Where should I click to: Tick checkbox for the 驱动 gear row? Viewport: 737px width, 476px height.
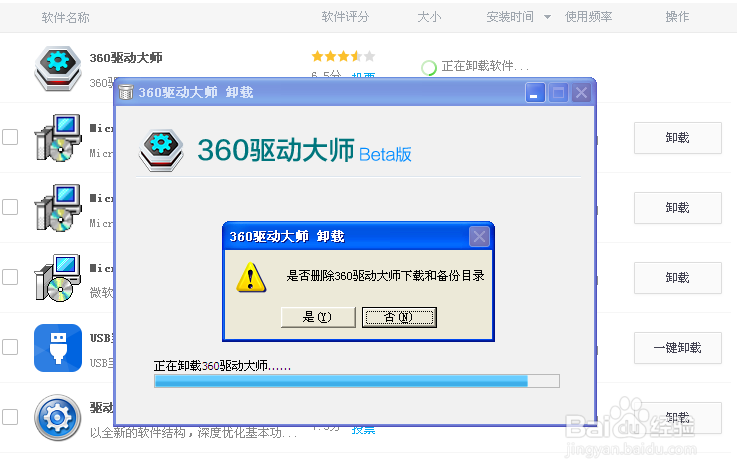click(10, 417)
